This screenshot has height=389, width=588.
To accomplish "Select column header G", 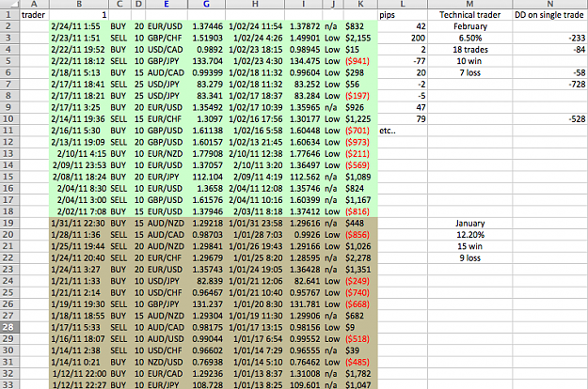I will coord(206,4).
